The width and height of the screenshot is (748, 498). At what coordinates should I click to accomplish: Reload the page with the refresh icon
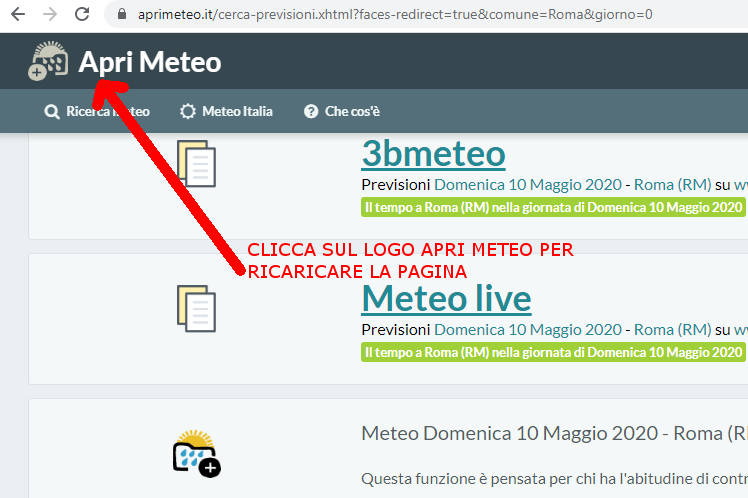pyautogui.click(x=82, y=14)
